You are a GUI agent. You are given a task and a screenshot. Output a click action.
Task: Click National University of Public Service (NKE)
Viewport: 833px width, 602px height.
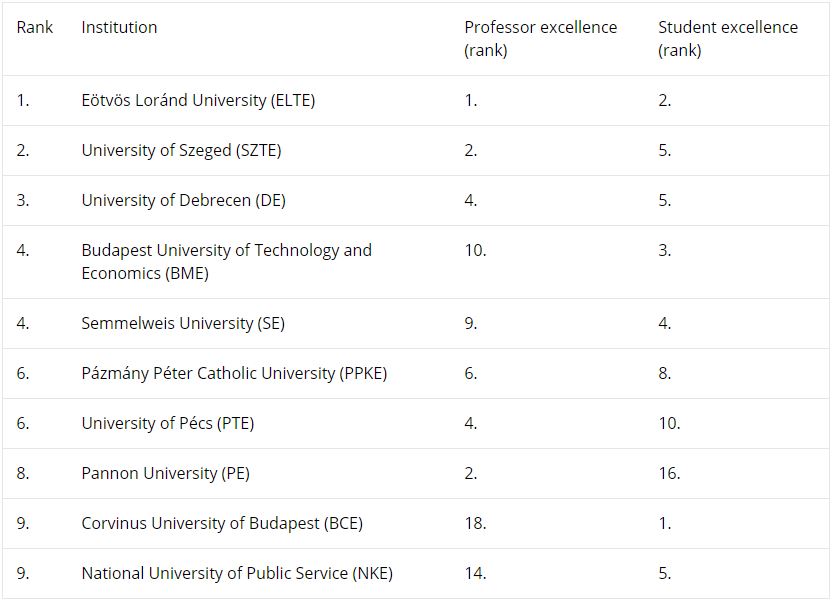coord(237,573)
